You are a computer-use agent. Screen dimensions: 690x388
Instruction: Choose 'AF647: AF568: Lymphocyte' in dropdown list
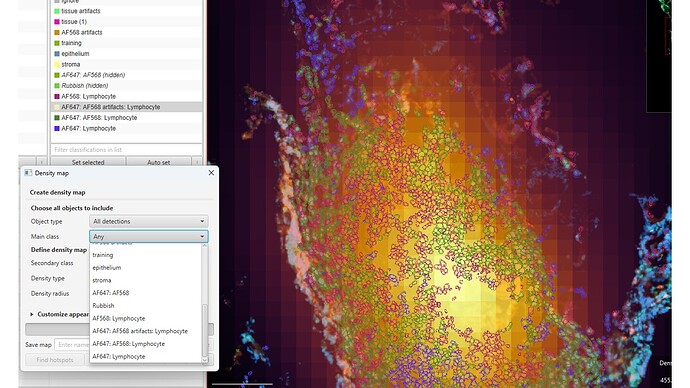pos(146,344)
